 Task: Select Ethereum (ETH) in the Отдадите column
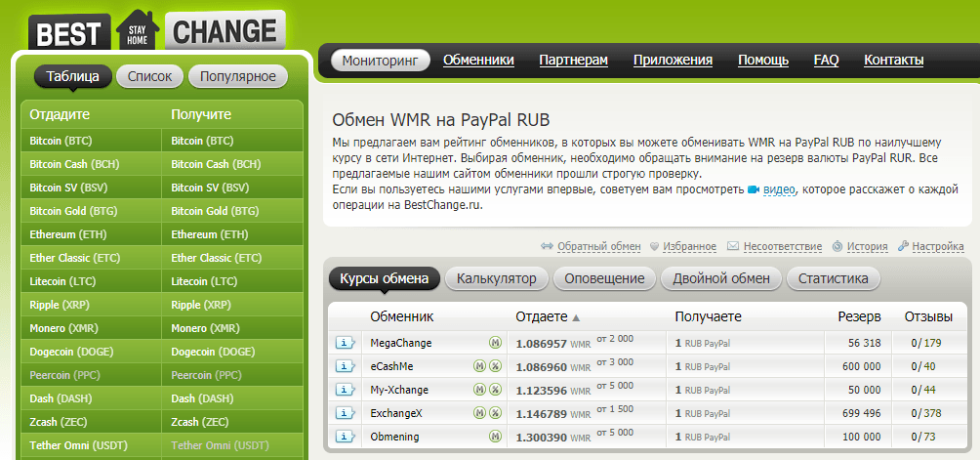point(70,234)
